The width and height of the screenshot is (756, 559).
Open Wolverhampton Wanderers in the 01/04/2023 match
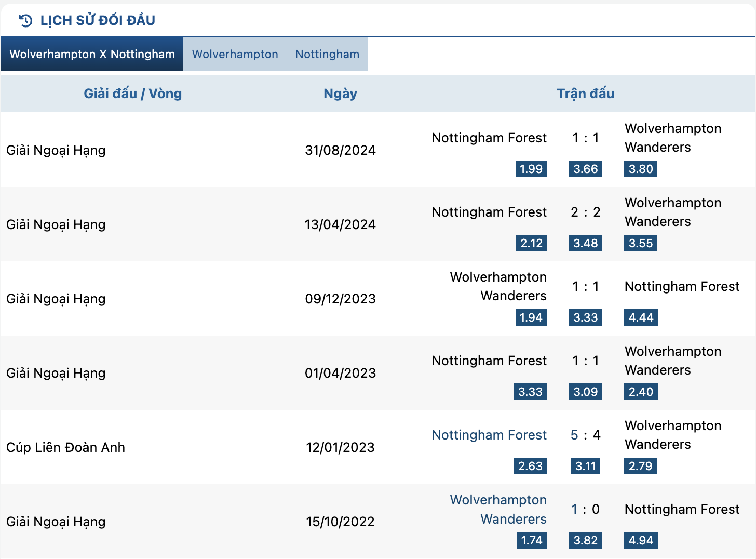(x=673, y=361)
